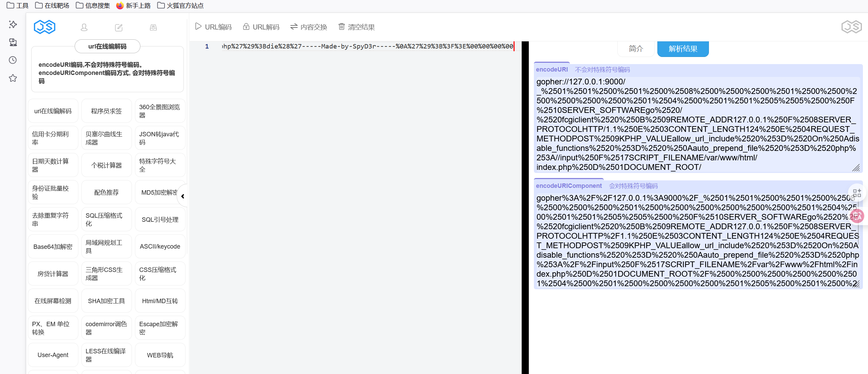
Task: Click the lock icon for URL解码
Action: point(246,27)
